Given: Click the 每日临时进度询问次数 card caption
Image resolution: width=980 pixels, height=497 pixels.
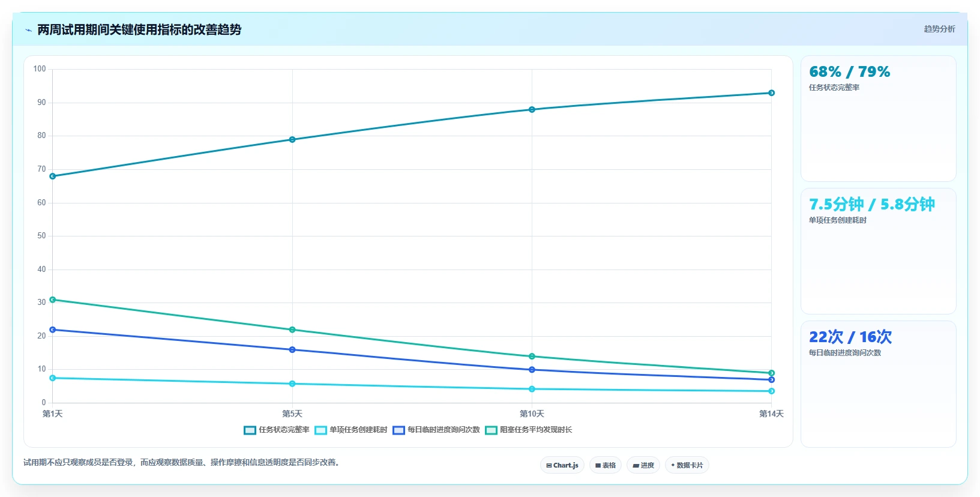Looking at the screenshot, I should [845, 353].
